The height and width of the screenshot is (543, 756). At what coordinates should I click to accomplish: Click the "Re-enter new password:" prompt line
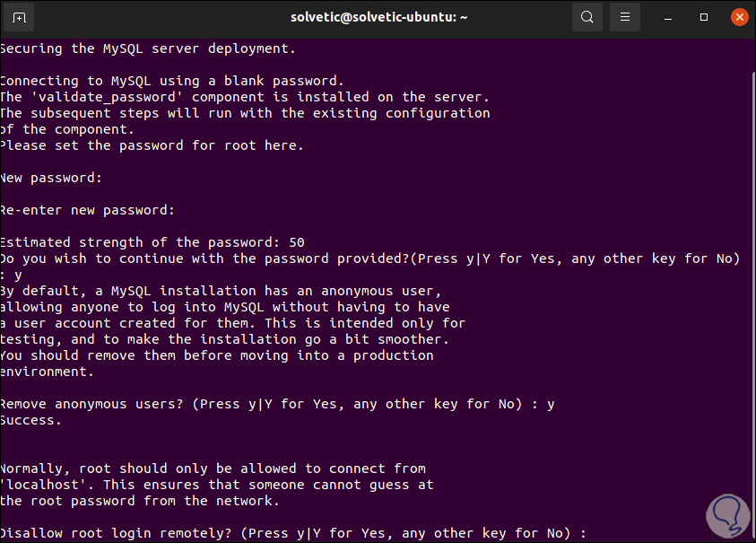87,210
